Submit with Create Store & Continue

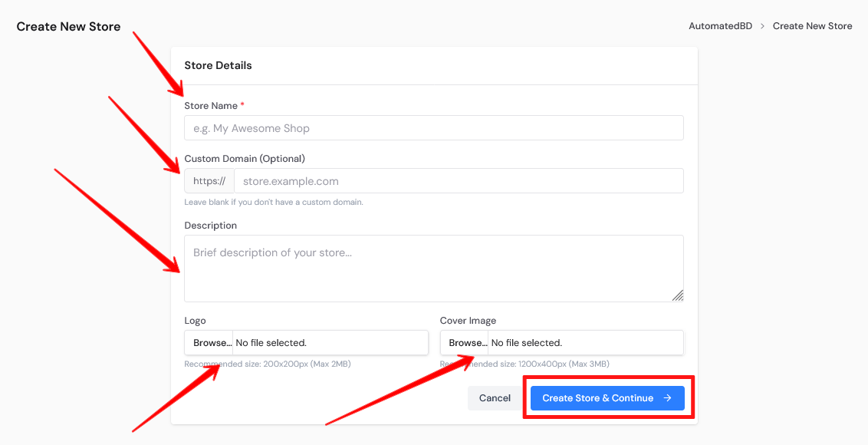click(x=597, y=398)
